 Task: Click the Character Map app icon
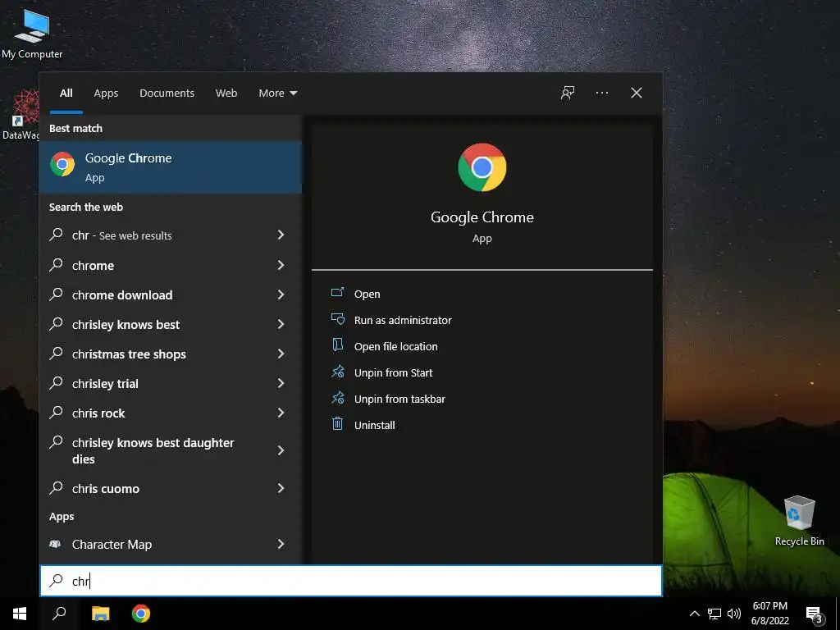pyautogui.click(x=55, y=545)
